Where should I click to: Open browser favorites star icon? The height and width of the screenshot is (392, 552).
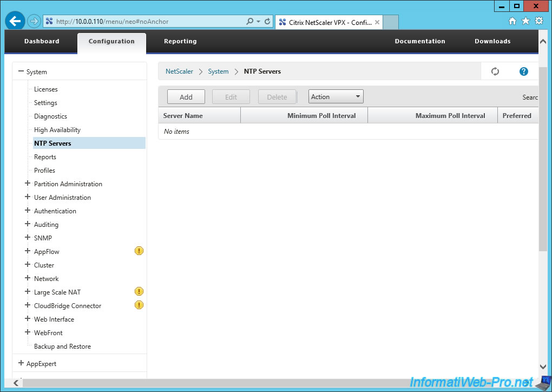point(525,21)
